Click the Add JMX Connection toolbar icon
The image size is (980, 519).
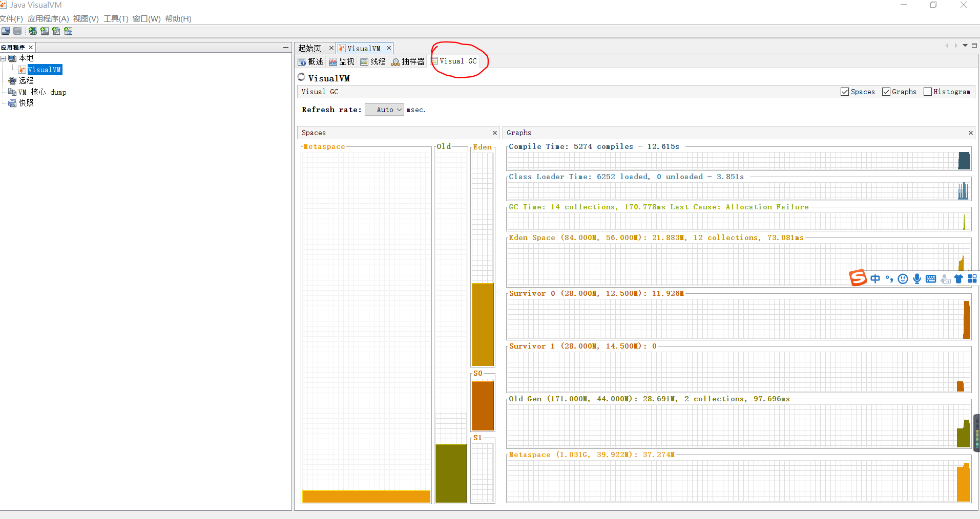click(x=45, y=31)
